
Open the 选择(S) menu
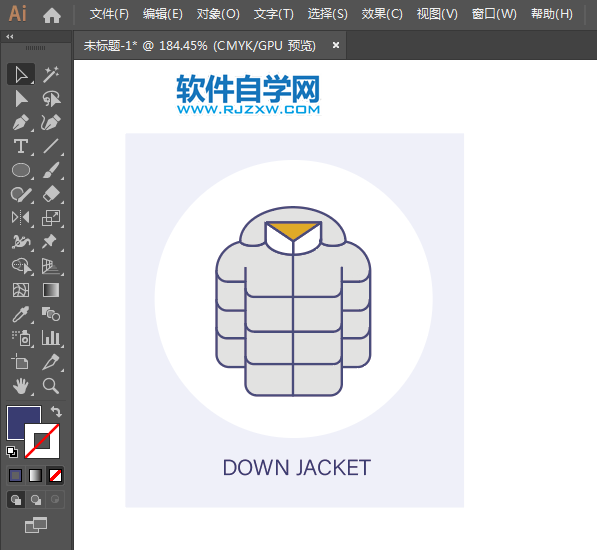tap(328, 14)
